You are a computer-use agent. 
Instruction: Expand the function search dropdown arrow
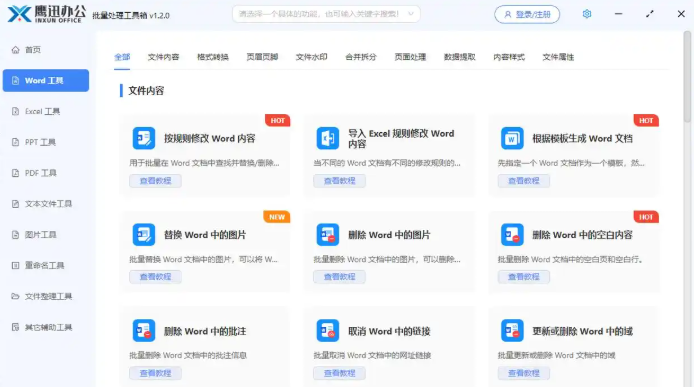(411, 14)
